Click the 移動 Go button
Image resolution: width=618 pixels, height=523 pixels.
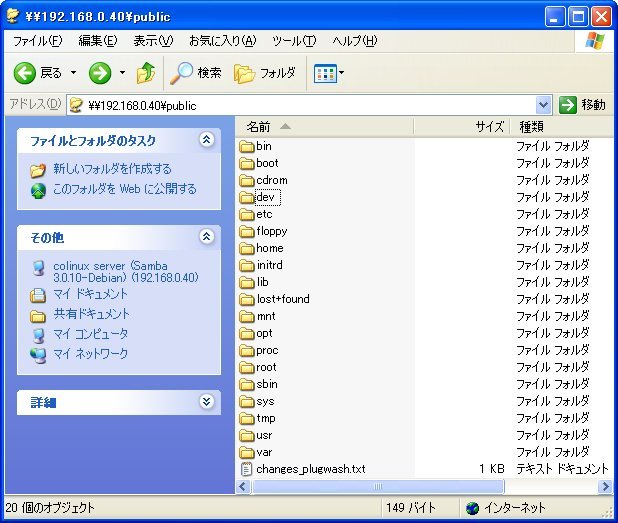click(x=583, y=105)
